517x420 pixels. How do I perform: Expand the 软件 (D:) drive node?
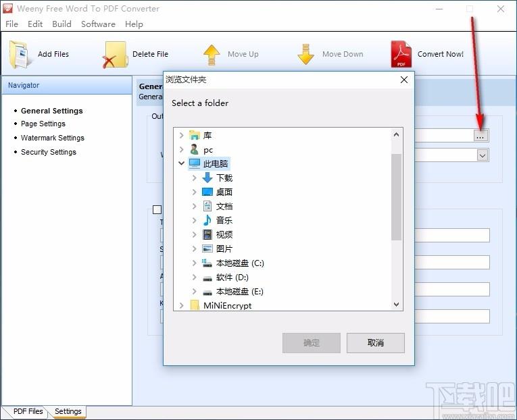(x=195, y=277)
